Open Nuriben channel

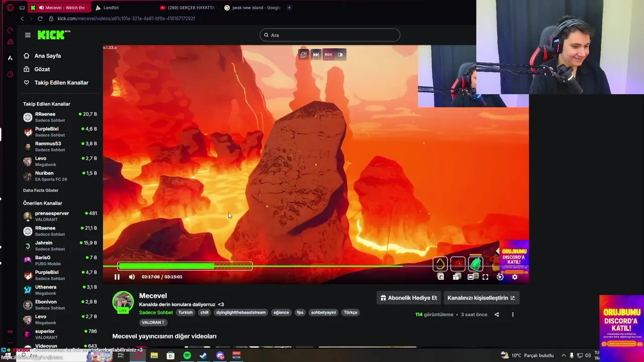(60, 176)
